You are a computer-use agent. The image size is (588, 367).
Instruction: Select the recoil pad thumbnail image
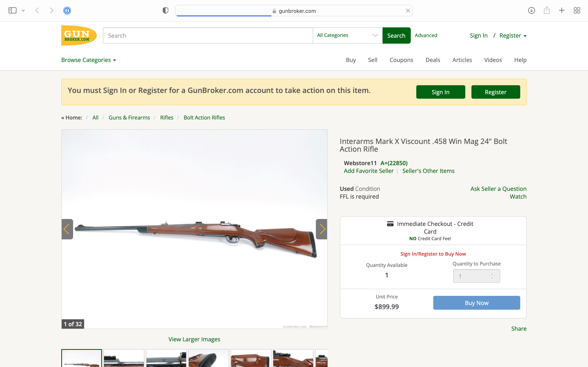coord(208,358)
